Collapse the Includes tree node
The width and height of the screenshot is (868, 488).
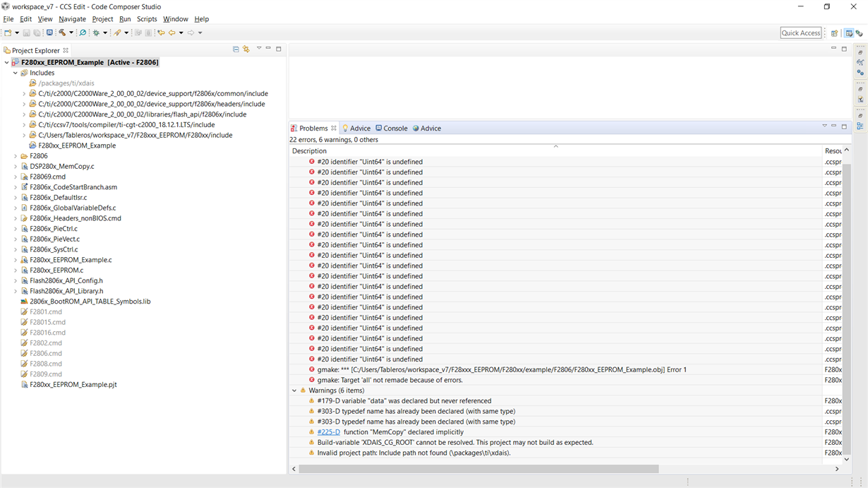15,73
